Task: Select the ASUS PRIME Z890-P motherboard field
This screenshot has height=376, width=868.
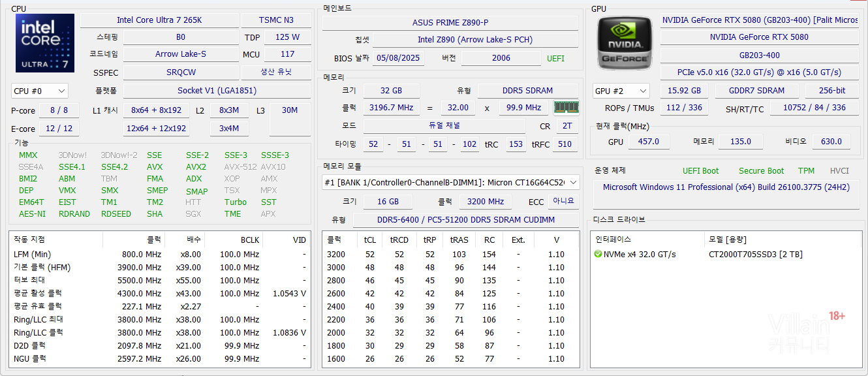Action: 450,23
